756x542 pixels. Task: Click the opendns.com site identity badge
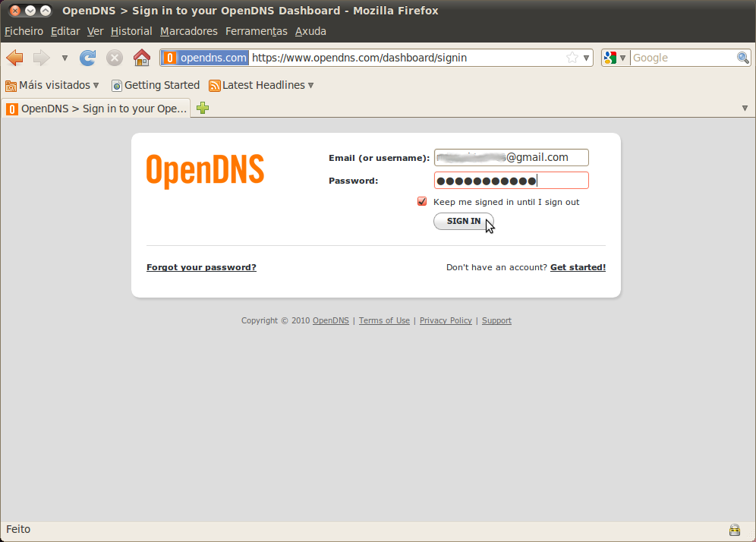pyautogui.click(x=206, y=58)
